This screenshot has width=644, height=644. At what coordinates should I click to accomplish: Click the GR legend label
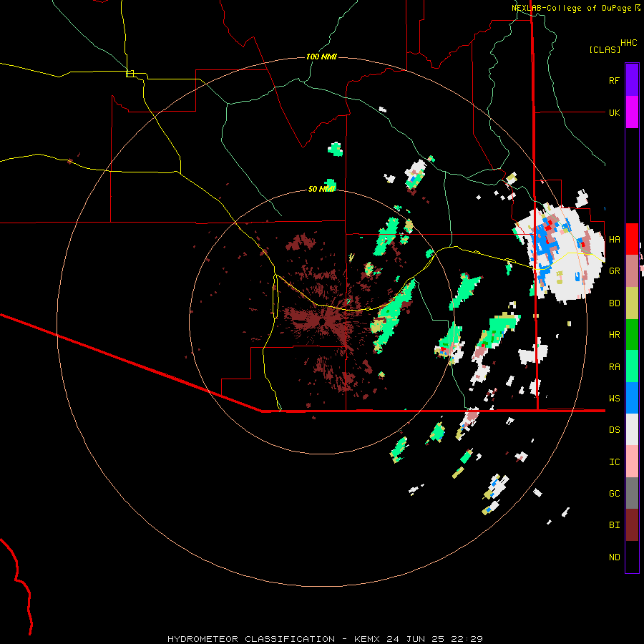[x=614, y=271]
